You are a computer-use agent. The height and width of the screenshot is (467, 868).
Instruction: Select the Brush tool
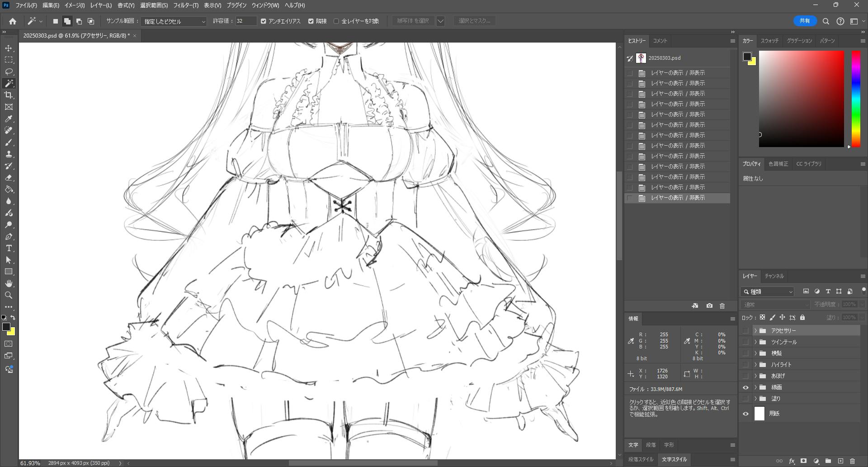[x=9, y=143]
